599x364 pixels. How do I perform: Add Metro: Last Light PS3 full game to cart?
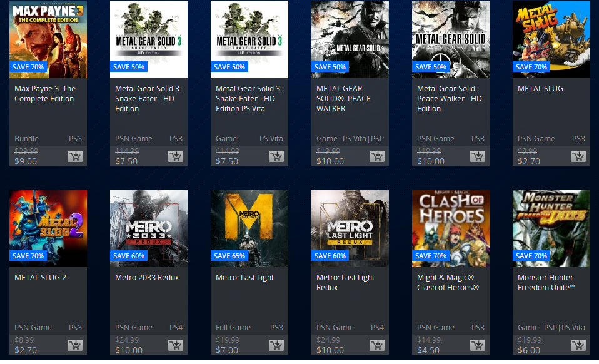276,345
